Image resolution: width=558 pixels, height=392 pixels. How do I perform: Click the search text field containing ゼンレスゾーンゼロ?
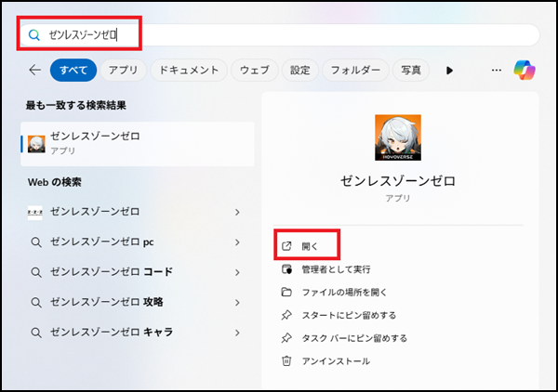pyautogui.click(x=280, y=34)
